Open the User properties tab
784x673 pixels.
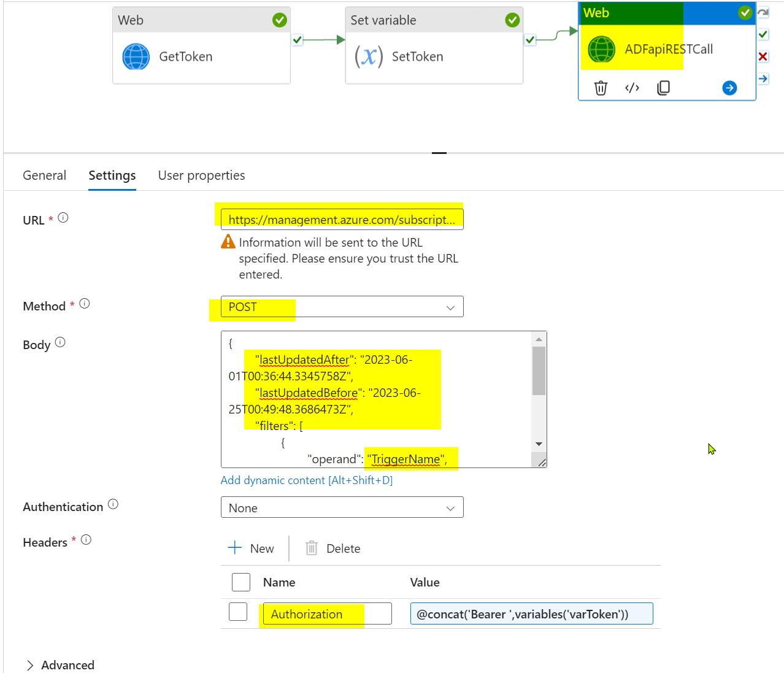coord(201,175)
